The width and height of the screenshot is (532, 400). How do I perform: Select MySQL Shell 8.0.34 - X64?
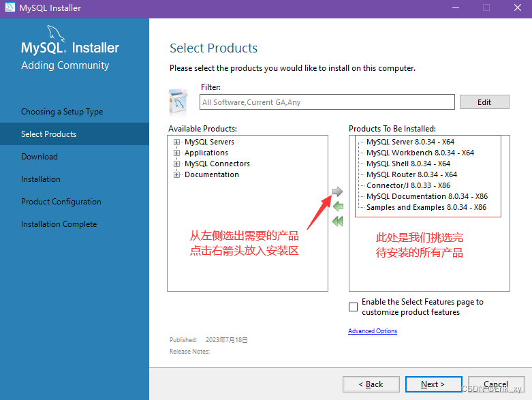(x=408, y=164)
